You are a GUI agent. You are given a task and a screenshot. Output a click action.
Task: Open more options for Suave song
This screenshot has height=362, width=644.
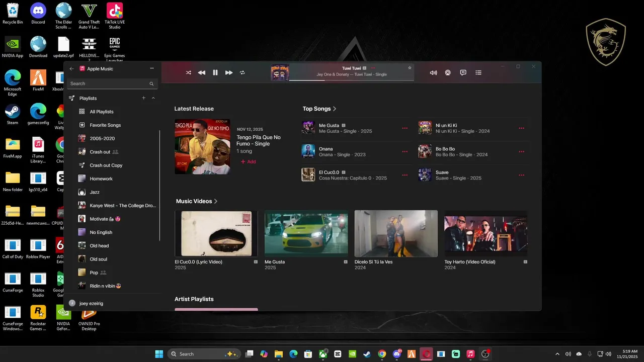tap(521, 175)
